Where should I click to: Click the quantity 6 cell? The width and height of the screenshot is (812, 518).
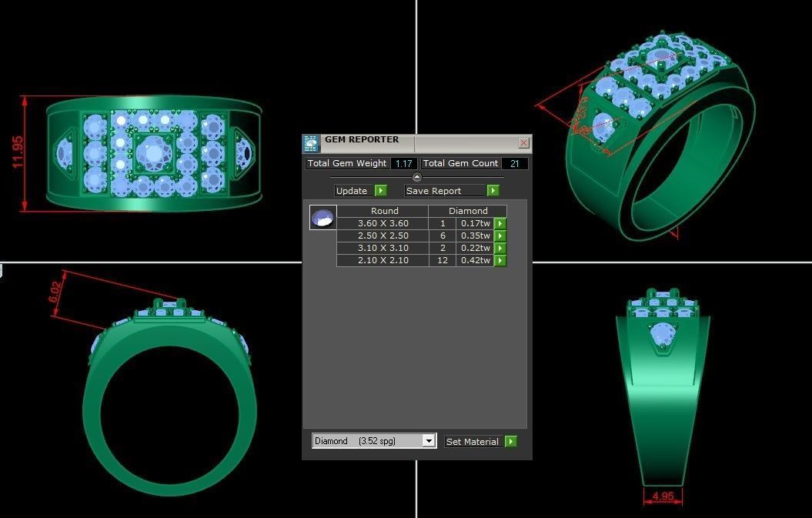point(443,236)
